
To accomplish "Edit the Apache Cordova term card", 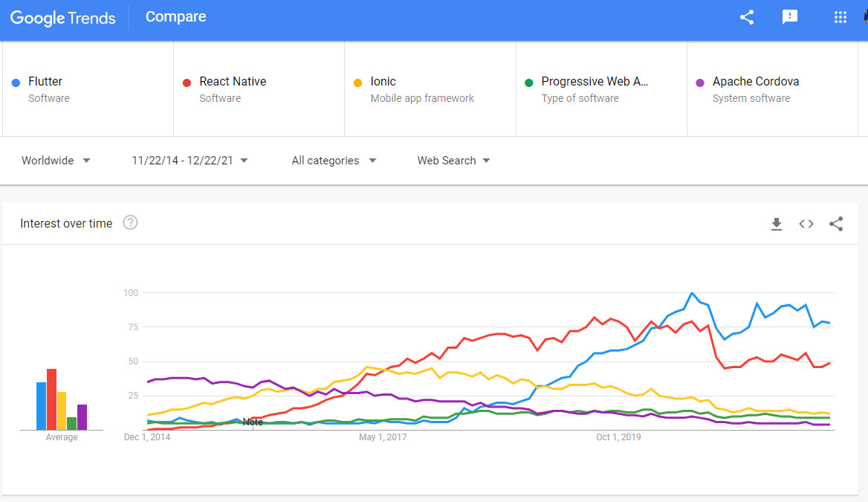I will pyautogui.click(x=772, y=89).
